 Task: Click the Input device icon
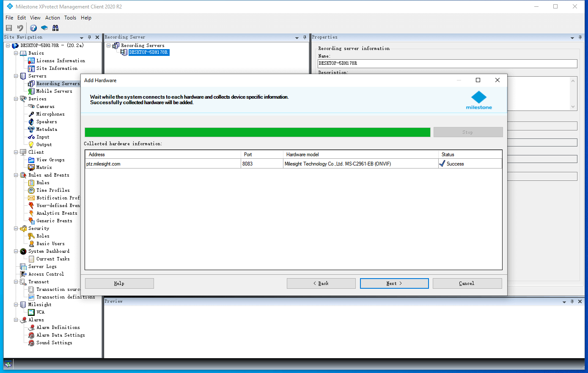31,137
